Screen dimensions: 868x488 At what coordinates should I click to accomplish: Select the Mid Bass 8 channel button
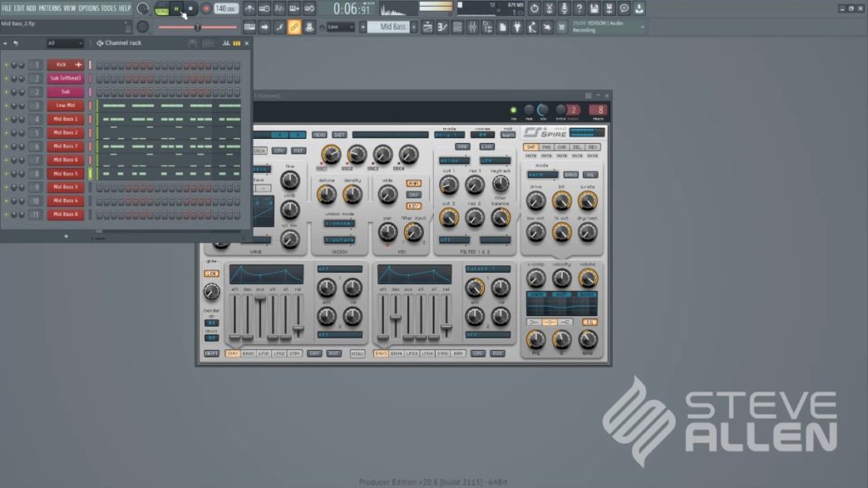point(65,214)
